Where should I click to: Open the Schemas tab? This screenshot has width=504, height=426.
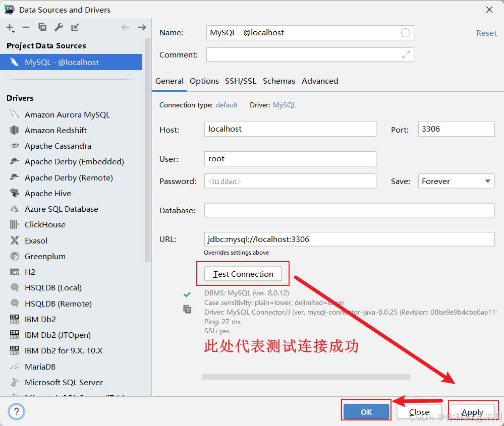tap(278, 81)
